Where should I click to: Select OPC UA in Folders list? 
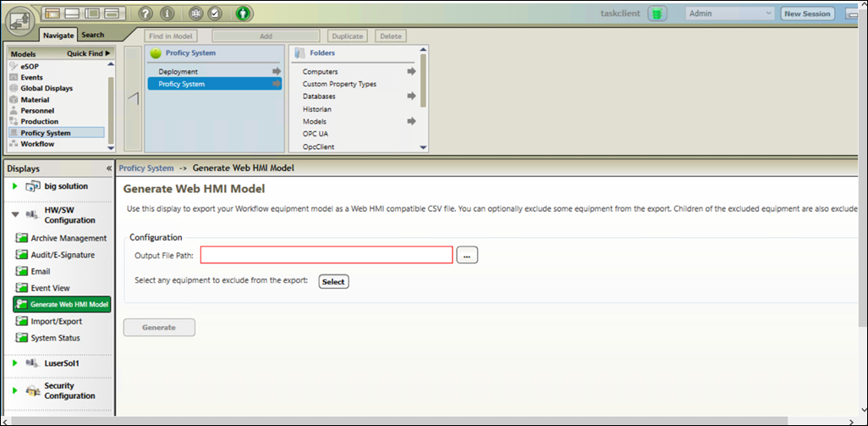pyautogui.click(x=316, y=134)
